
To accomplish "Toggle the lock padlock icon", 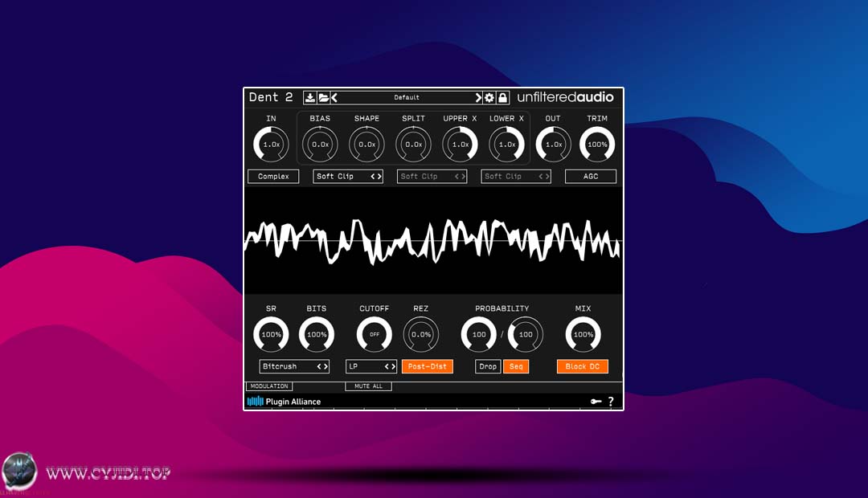I will pyautogui.click(x=502, y=98).
